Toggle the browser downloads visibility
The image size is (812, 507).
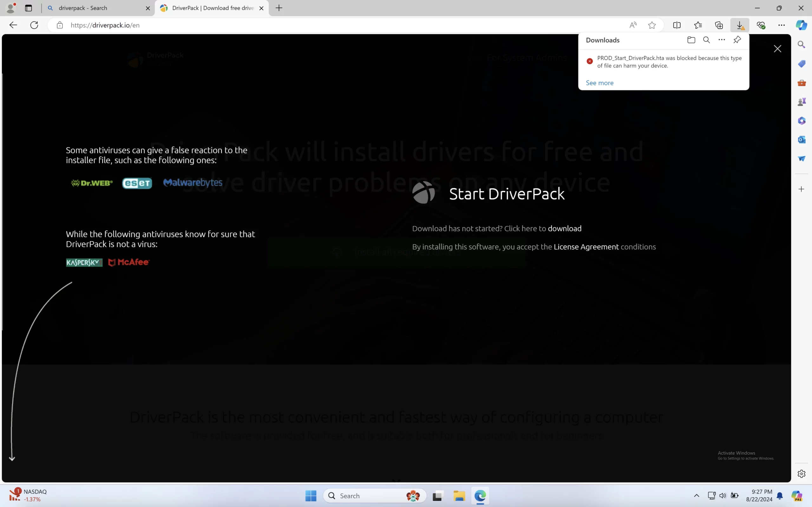[x=739, y=25]
